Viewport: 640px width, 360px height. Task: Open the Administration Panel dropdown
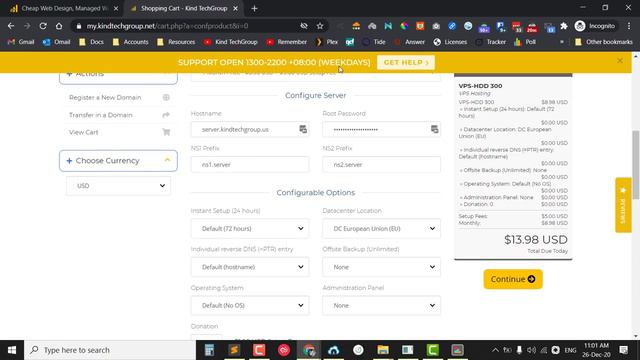pyautogui.click(x=382, y=305)
